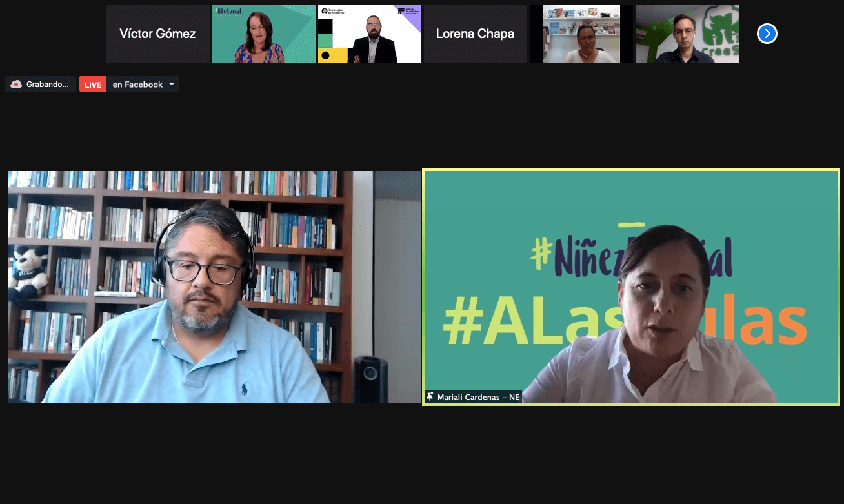Select the active speaker video with the yellow border

coord(631,287)
